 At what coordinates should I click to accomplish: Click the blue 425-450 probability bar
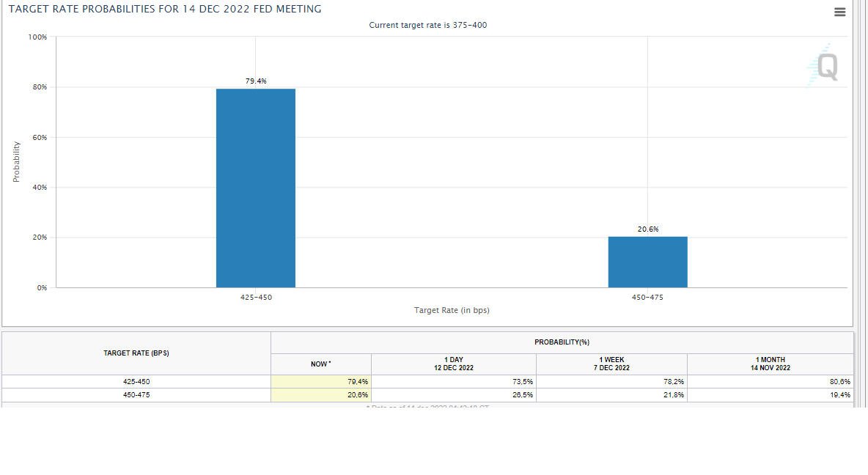[x=255, y=188]
